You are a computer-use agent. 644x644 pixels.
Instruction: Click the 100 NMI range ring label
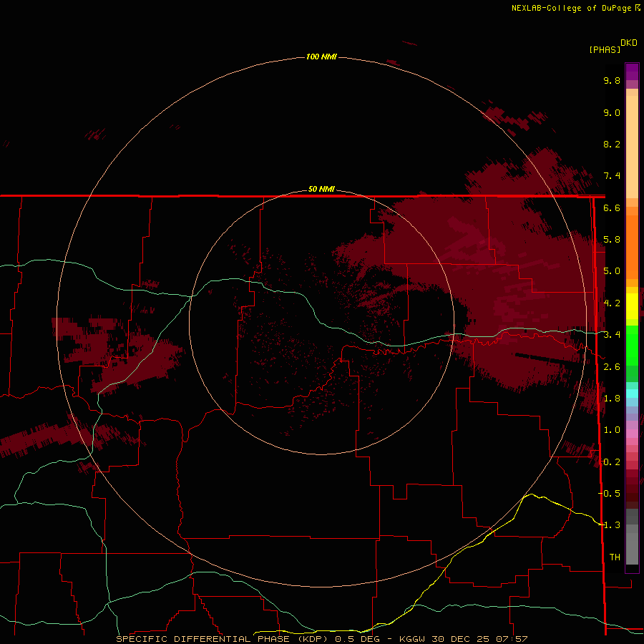coord(321,57)
